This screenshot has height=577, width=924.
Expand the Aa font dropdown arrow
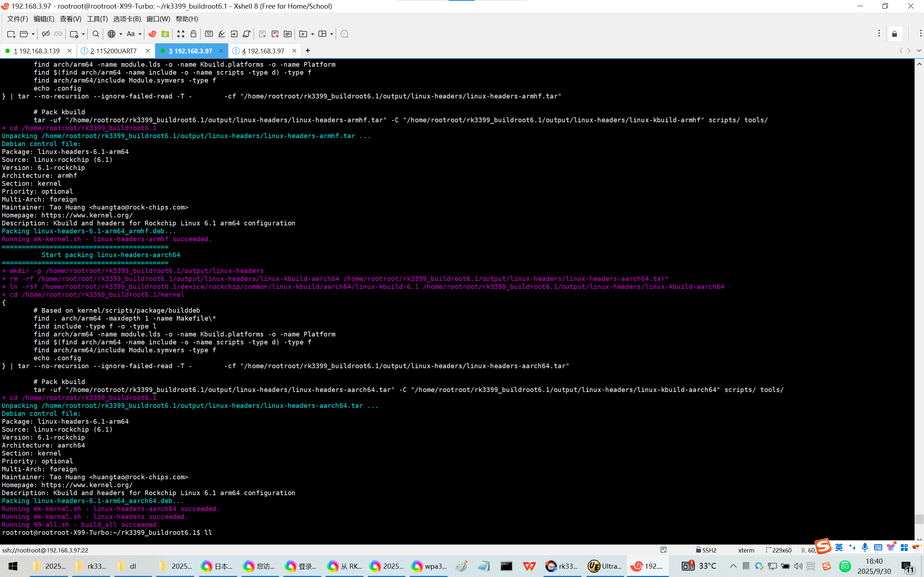click(140, 34)
